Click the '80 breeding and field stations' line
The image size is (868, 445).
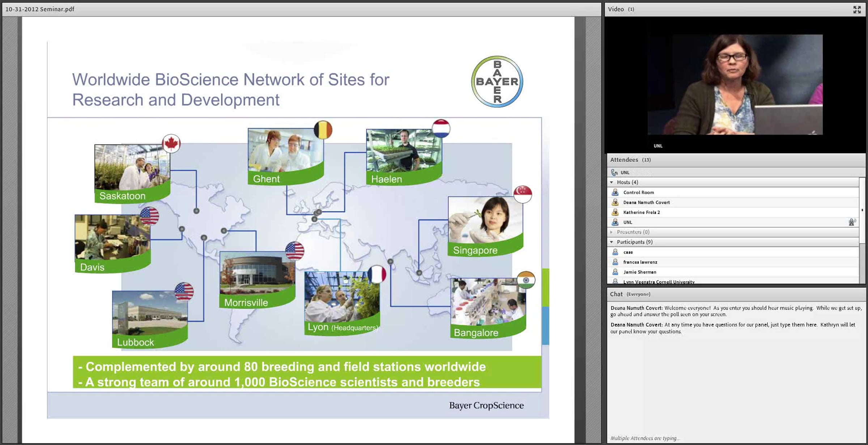point(282,366)
